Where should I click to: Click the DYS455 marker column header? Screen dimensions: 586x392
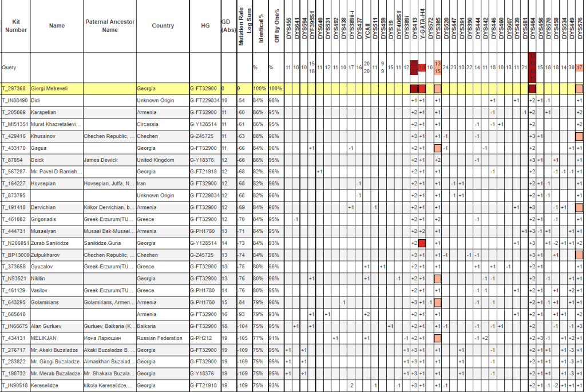[x=288, y=26]
